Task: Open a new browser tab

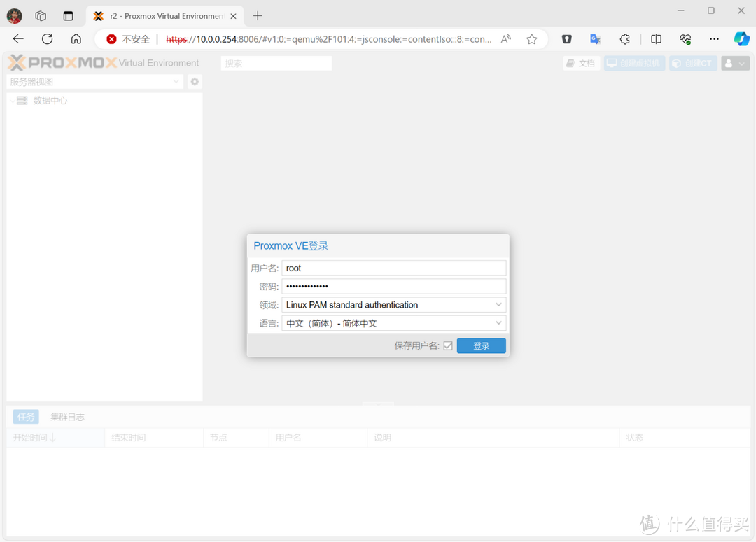Action: click(x=258, y=15)
